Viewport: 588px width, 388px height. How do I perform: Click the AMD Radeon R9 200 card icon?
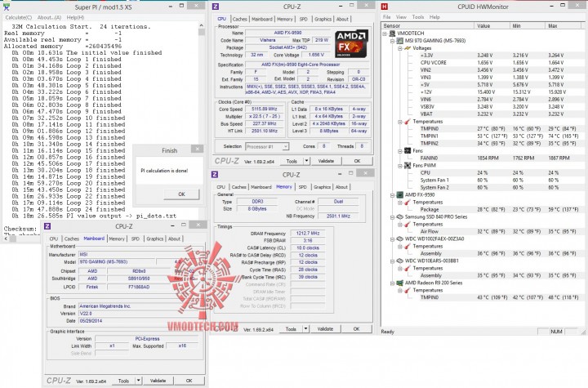point(399,283)
